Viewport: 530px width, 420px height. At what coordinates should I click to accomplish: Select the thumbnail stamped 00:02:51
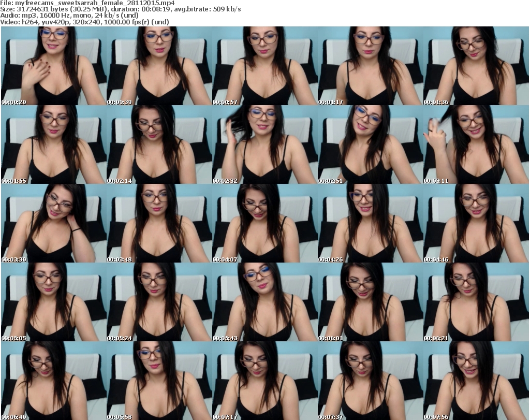370,144
